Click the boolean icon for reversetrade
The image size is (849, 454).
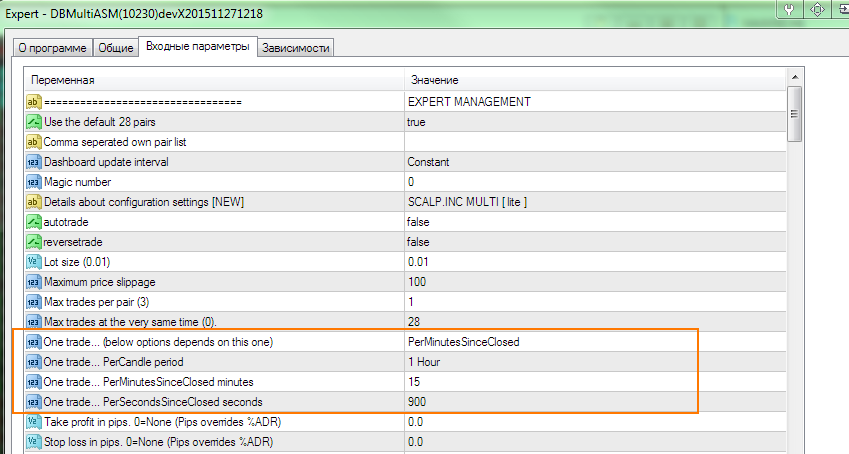pos(34,242)
